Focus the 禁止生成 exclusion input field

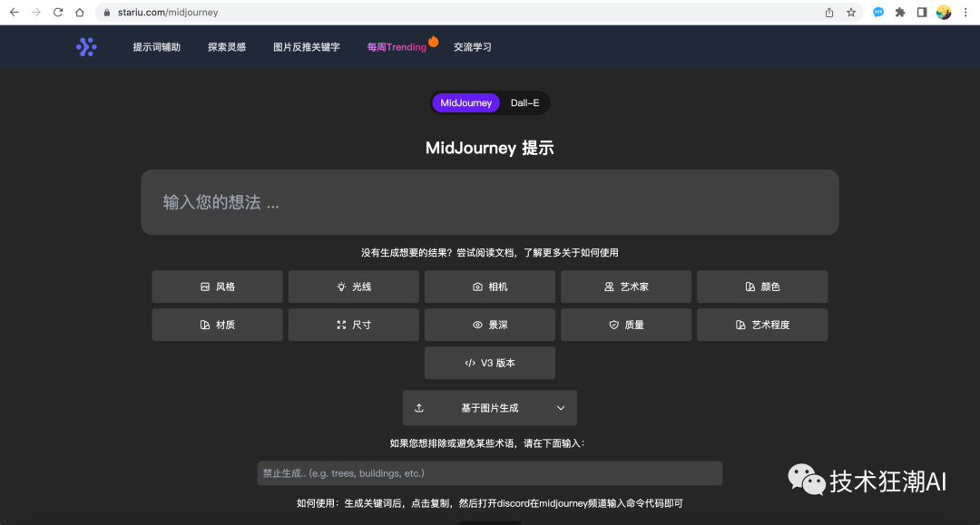point(490,473)
